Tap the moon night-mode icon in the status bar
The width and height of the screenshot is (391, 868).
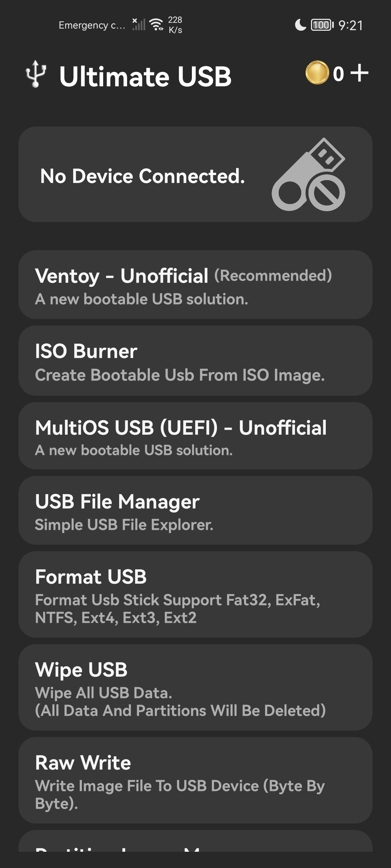pyautogui.click(x=300, y=25)
